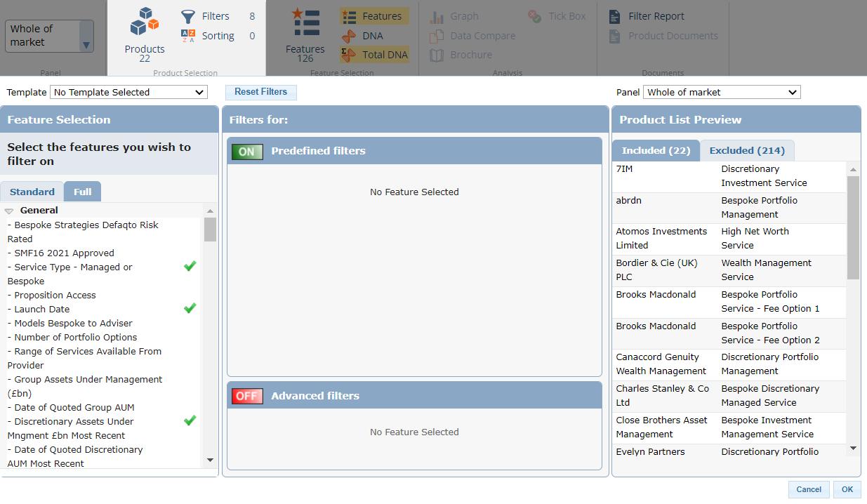Click the small Features view icon
Image resolution: width=867 pixels, height=504 pixels.
[x=349, y=16]
